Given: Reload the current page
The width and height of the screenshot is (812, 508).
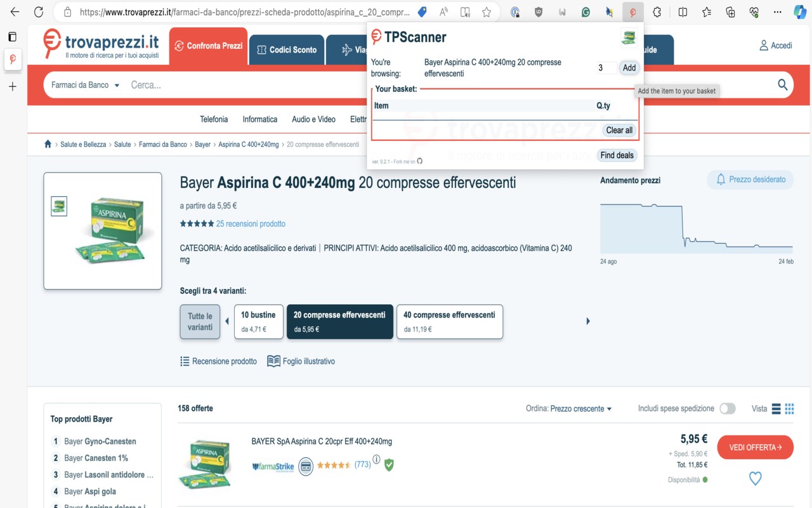Looking at the screenshot, I should tap(39, 12).
